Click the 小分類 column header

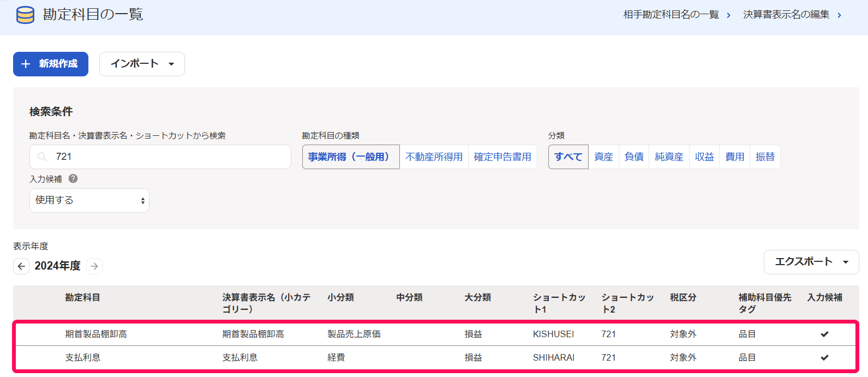(341, 297)
